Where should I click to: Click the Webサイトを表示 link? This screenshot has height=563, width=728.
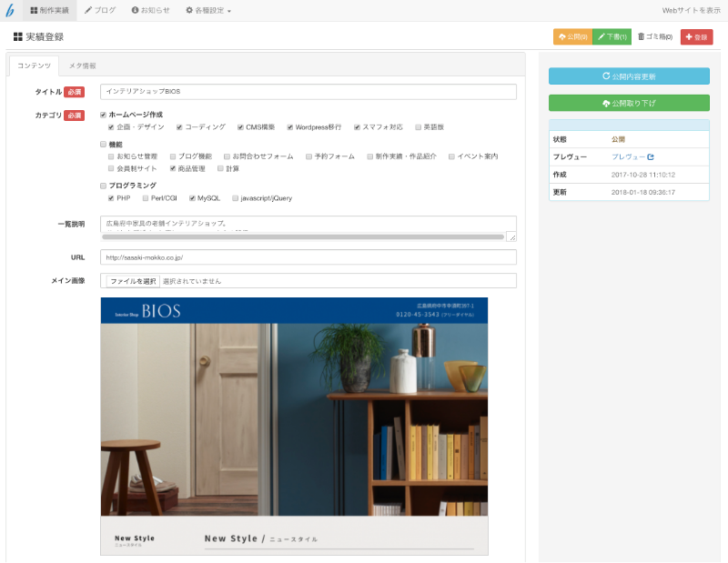691,10
